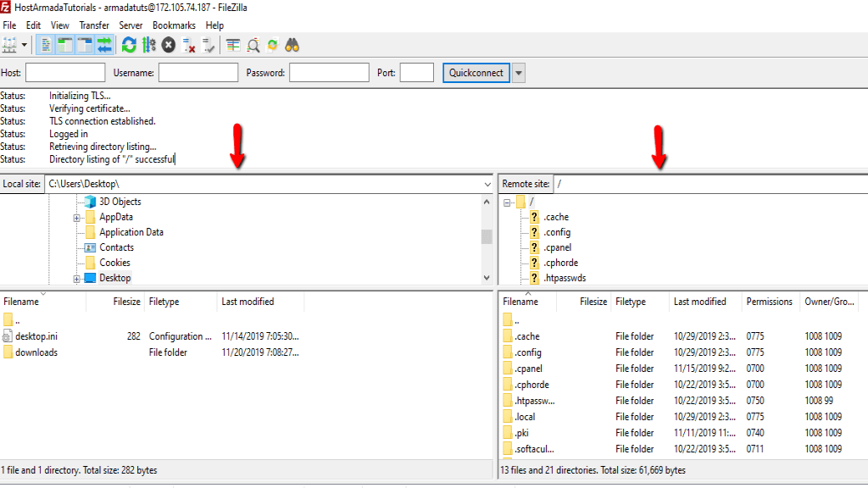Toggle synchronized browsing
868x488 pixels.
(x=271, y=44)
